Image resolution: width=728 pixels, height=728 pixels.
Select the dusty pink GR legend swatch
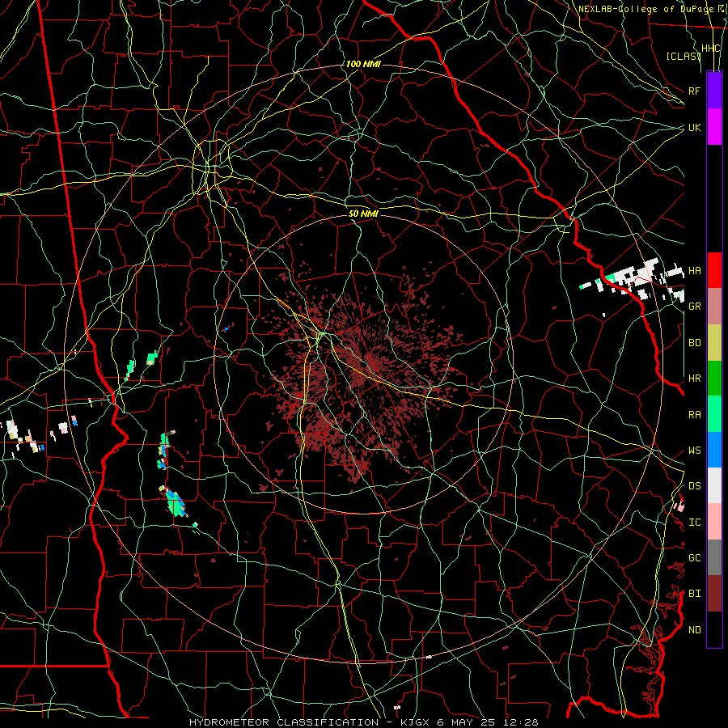[714, 307]
